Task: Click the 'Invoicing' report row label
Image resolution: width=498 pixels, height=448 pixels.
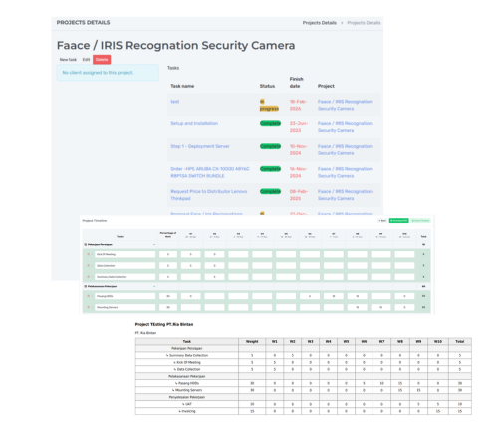Action: (x=187, y=411)
